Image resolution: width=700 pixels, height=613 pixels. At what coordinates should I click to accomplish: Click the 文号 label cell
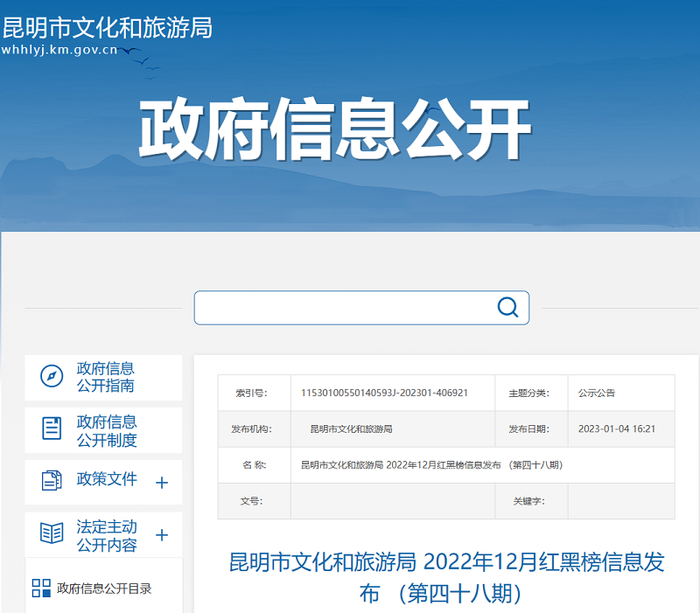pyautogui.click(x=254, y=501)
